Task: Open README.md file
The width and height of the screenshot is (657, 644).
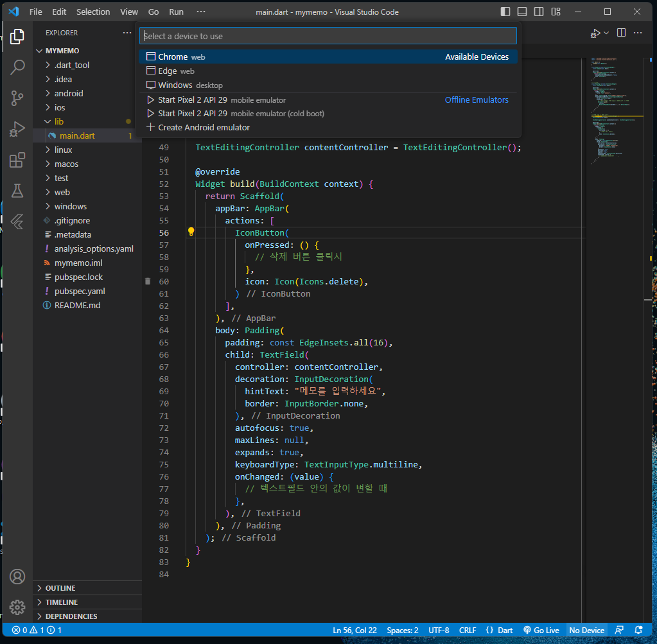Action: point(78,305)
